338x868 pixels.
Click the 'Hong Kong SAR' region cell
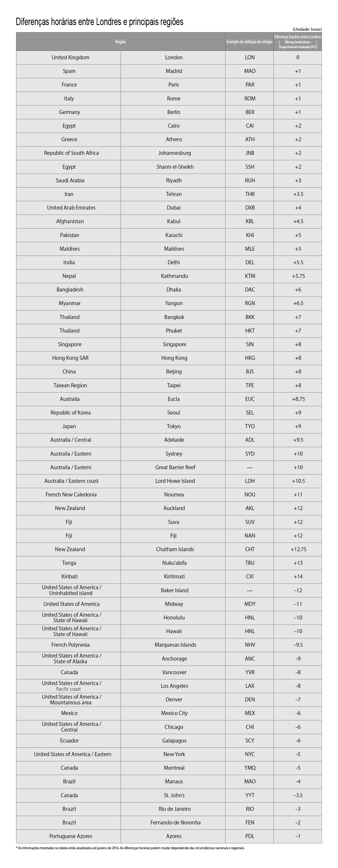(70, 358)
